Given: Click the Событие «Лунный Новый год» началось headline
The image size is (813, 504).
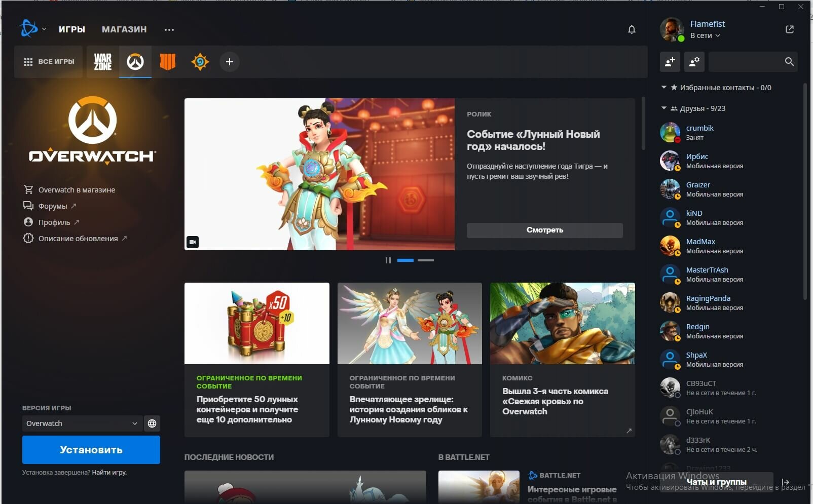Looking at the screenshot, I should [x=533, y=140].
